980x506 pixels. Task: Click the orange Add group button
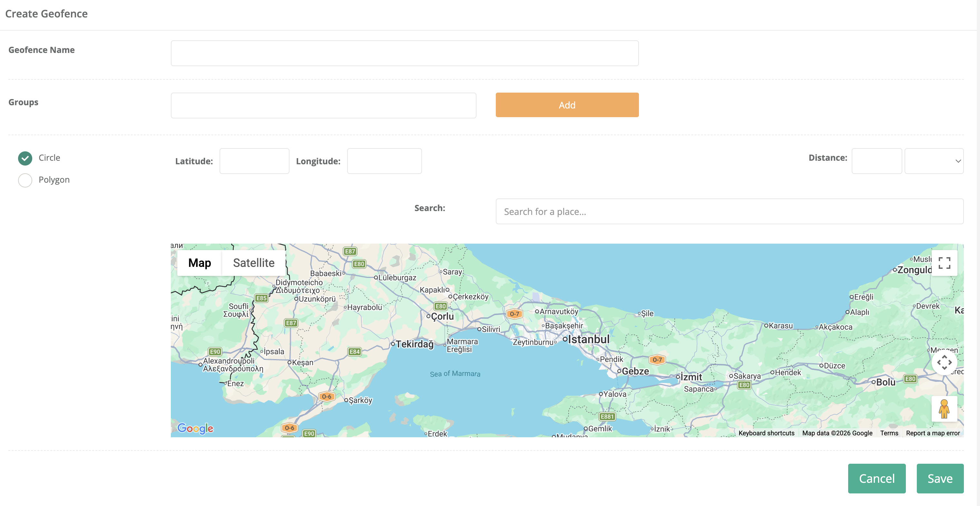coord(567,105)
